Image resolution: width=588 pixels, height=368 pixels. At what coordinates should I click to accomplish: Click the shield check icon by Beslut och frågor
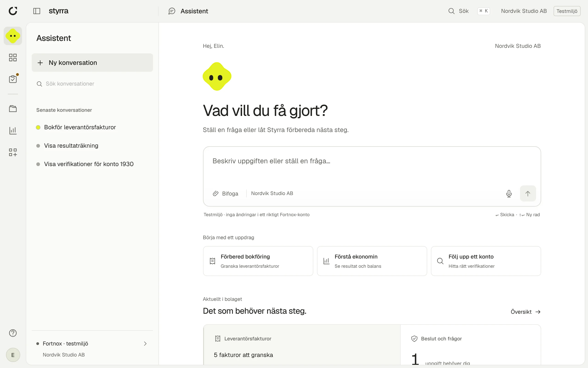coord(414,339)
